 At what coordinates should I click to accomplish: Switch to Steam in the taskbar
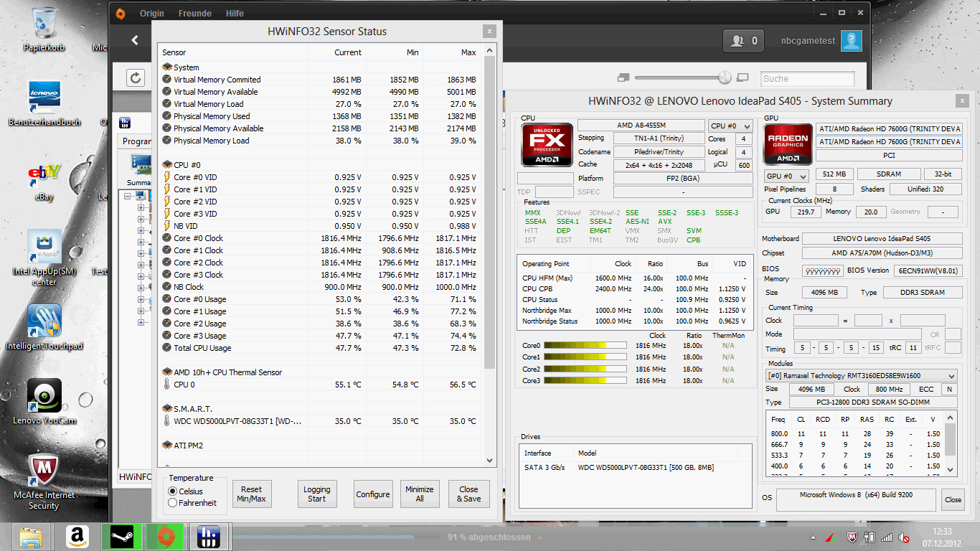coord(121,536)
